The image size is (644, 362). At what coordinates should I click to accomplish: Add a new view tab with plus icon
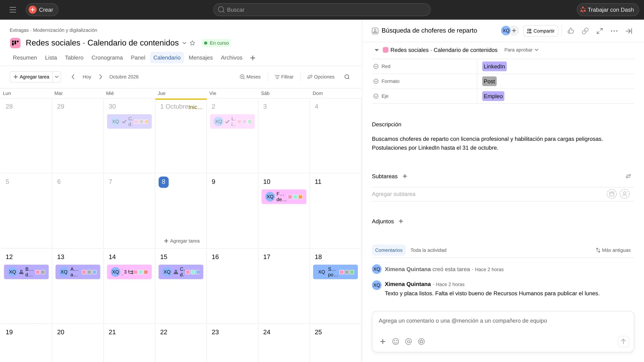(253, 58)
